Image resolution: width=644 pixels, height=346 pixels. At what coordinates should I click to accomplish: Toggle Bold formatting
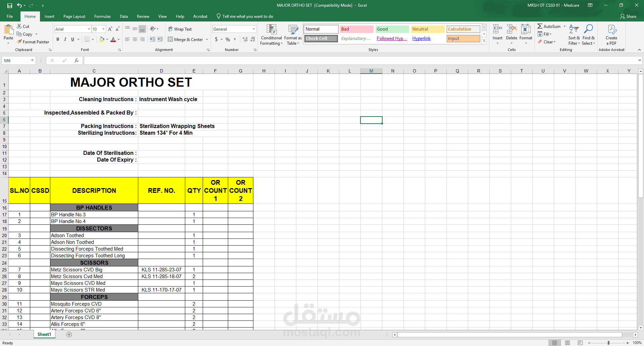(x=58, y=39)
